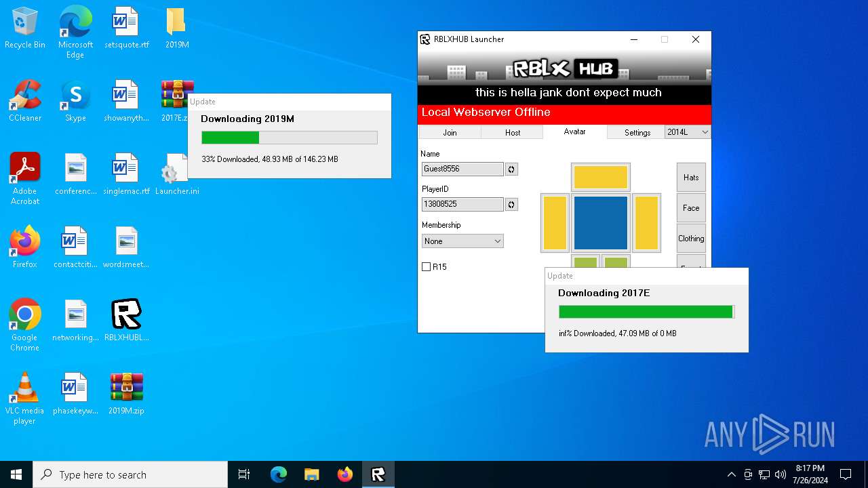
Task: Select the wordsmeet... image file icon
Action: (127, 248)
